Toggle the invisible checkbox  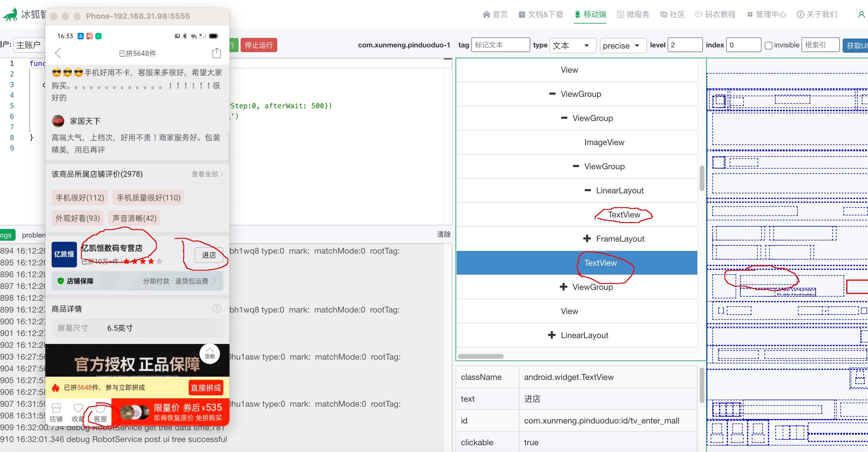pos(769,45)
